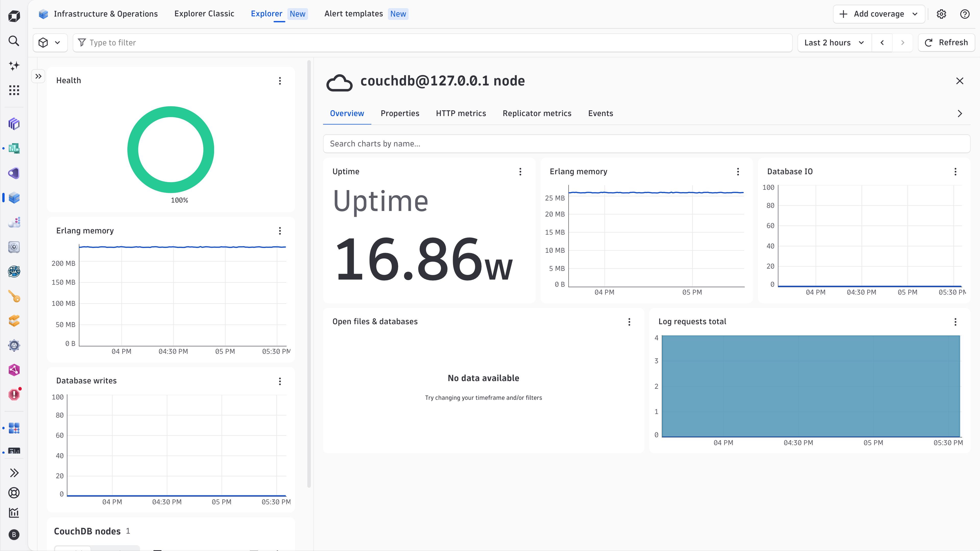Click the Refresh button
This screenshot has width=980, height=551.
tap(946, 43)
